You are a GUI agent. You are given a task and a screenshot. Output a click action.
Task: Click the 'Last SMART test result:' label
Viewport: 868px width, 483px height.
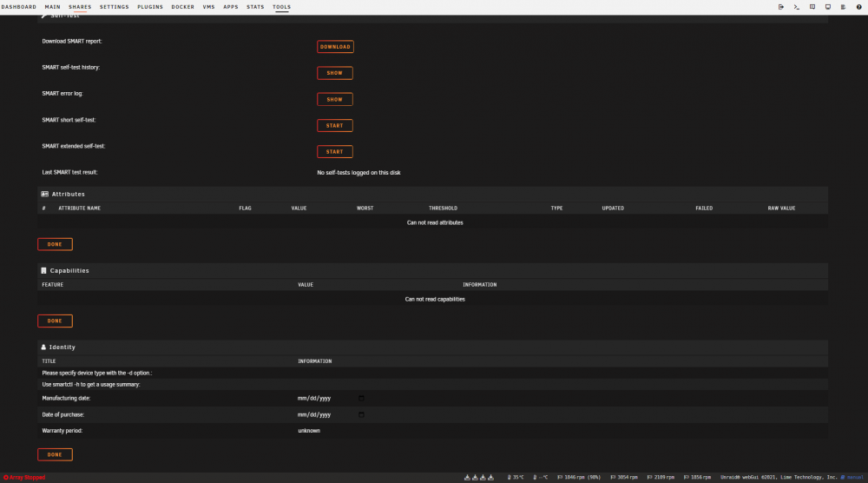69,172
